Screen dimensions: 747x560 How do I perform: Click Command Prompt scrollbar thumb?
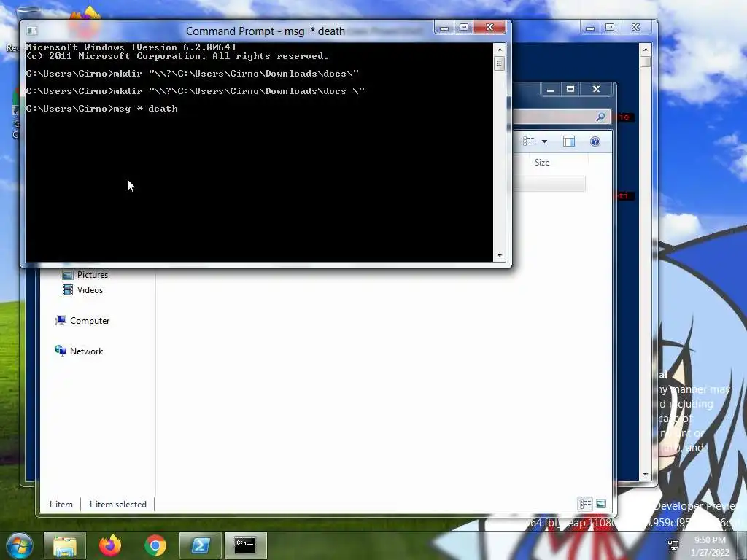pos(499,63)
